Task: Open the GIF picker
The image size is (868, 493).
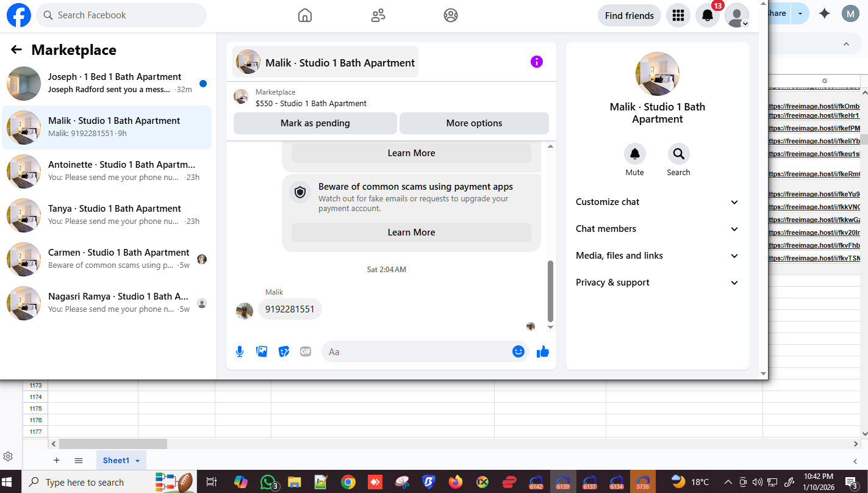Action: pyautogui.click(x=306, y=351)
